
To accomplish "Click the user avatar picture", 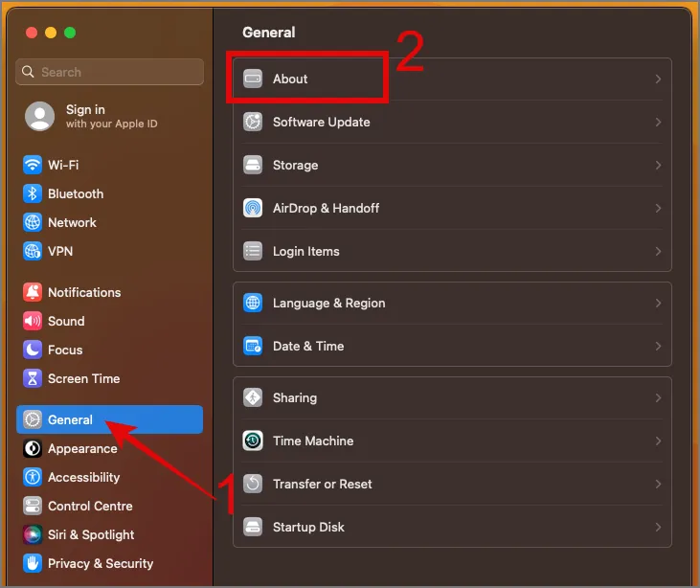I will 39,116.
